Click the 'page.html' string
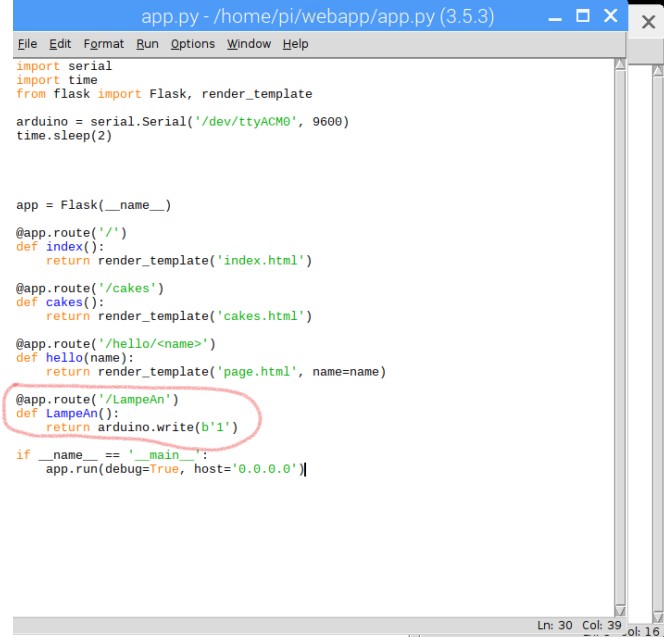Viewport: 664px width, 637px height. click(257, 371)
